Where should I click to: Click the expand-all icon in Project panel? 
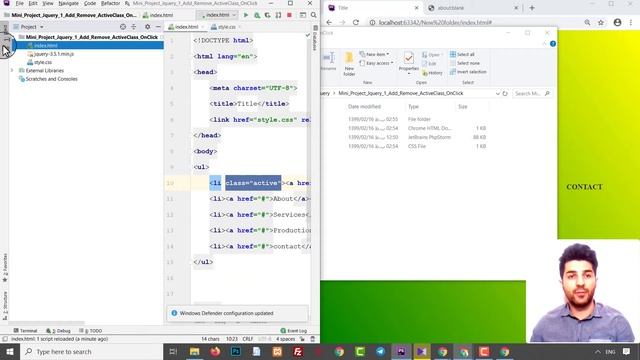pos(133,27)
